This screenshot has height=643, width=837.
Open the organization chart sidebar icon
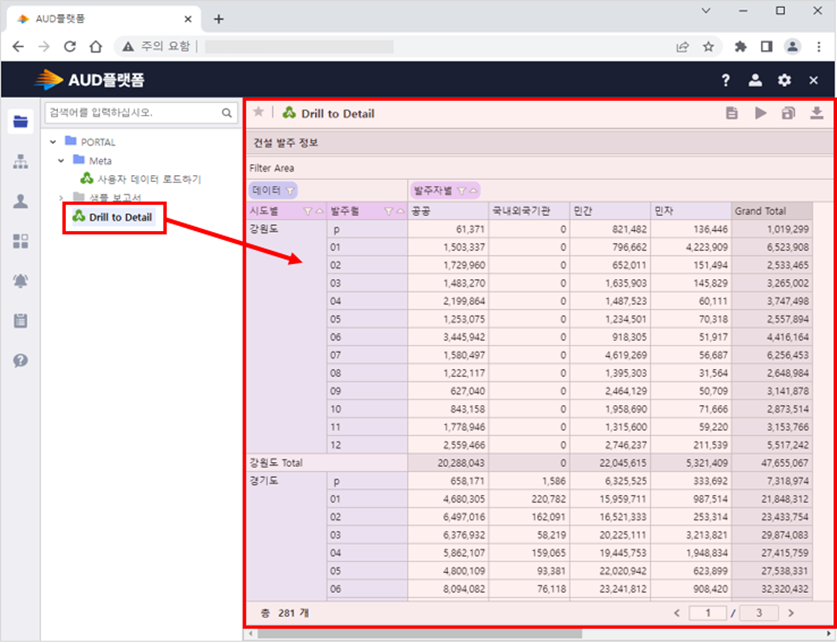tap(20, 161)
